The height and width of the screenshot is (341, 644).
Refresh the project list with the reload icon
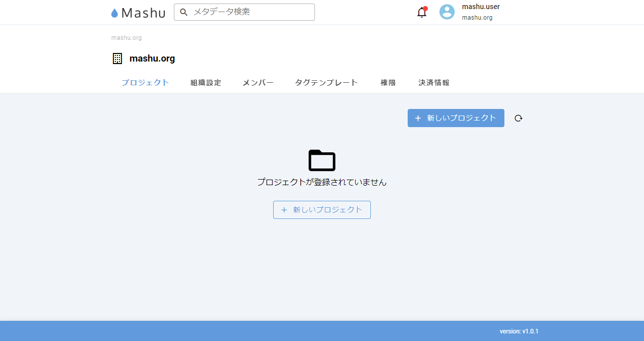[x=519, y=118]
